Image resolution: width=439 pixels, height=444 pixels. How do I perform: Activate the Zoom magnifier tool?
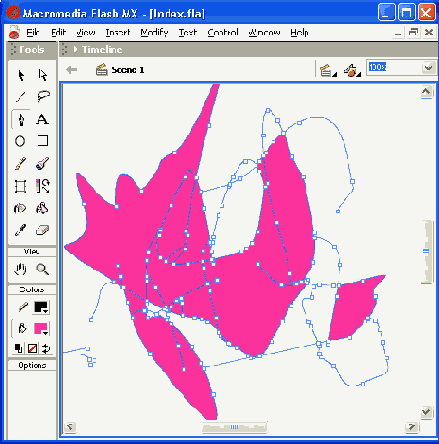[x=43, y=269]
